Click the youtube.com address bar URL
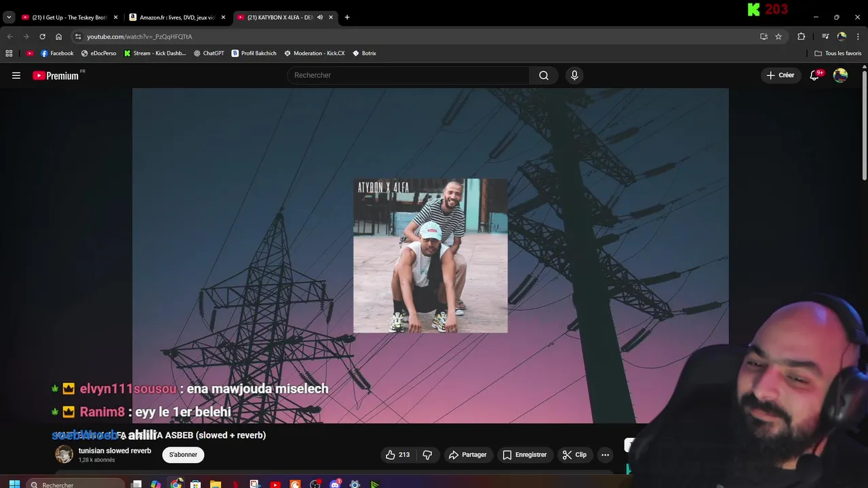 point(140,37)
